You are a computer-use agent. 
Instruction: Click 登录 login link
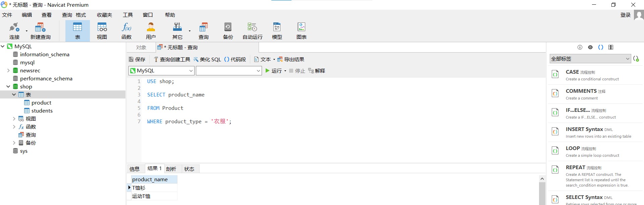626,15
